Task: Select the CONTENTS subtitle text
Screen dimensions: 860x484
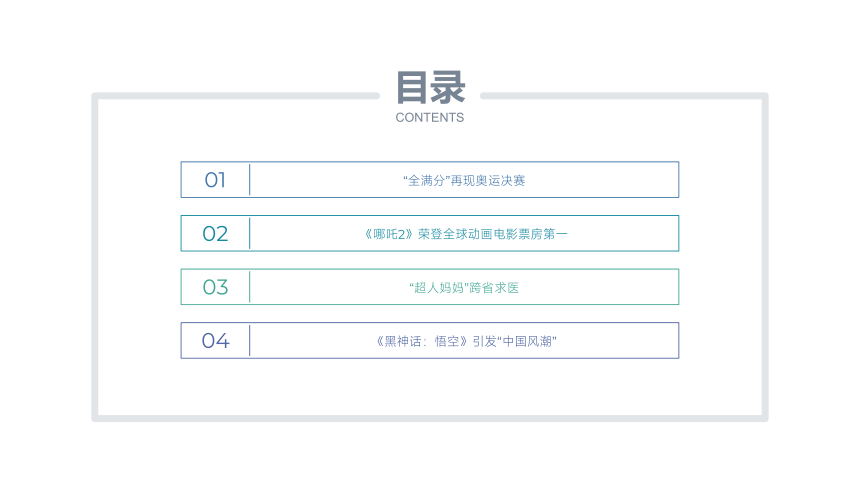Action: coord(429,117)
